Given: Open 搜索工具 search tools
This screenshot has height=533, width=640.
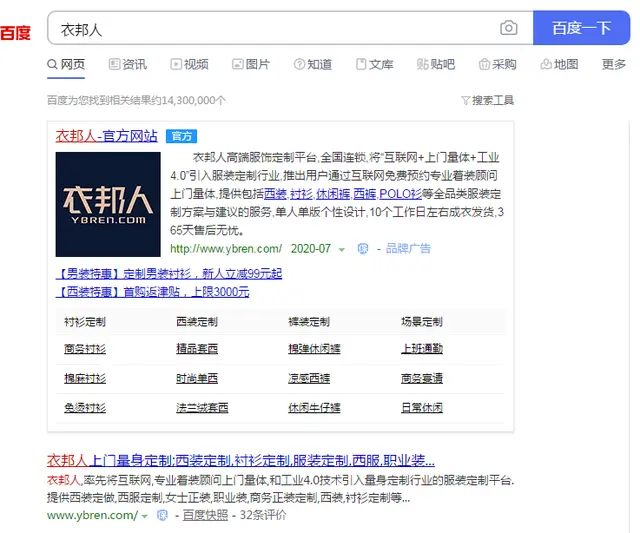Looking at the screenshot, I should click(487, 100).
